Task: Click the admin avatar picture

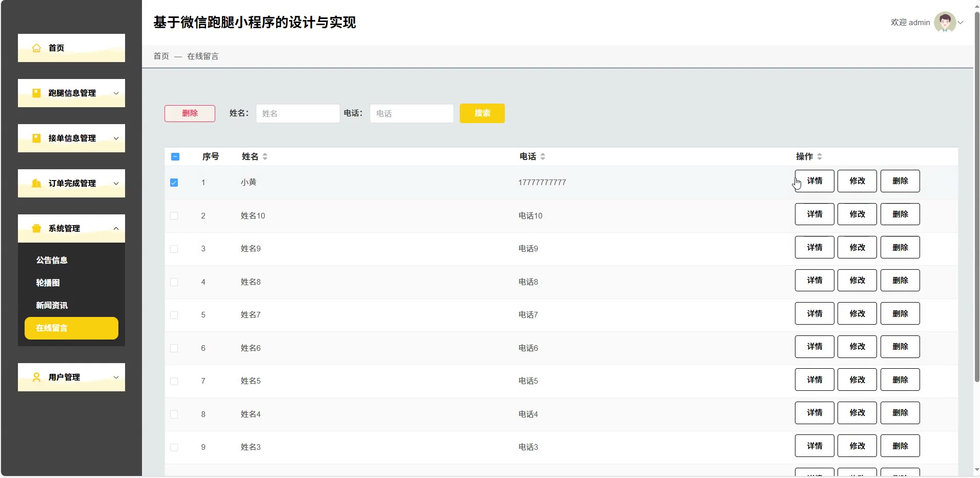Action: pyautogui.click(x=944, y=22)
